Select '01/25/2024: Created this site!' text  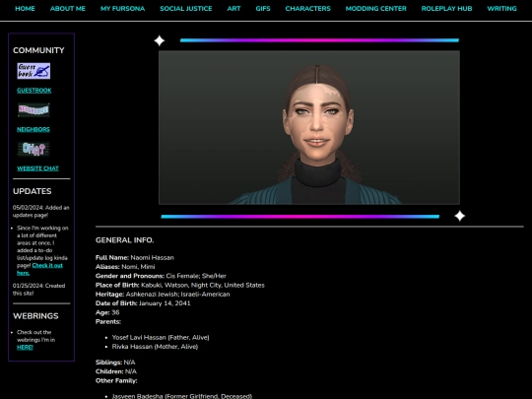[39, 290]
